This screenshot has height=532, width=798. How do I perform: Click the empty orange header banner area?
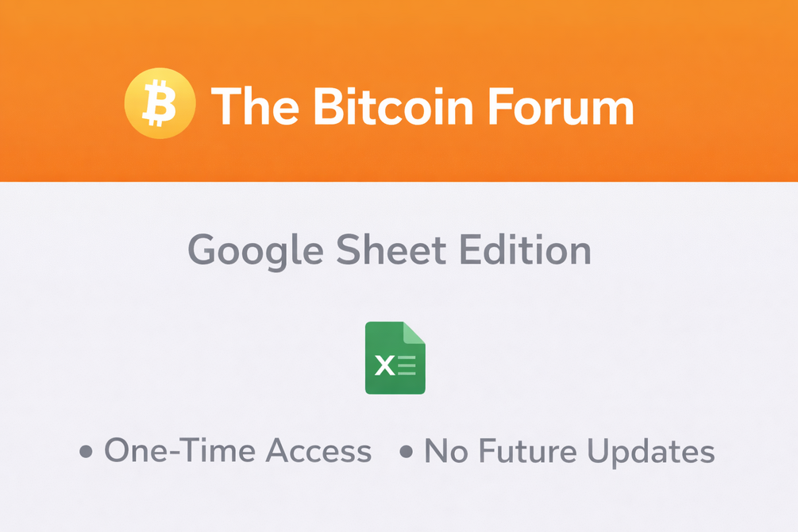tap(715, 48)
